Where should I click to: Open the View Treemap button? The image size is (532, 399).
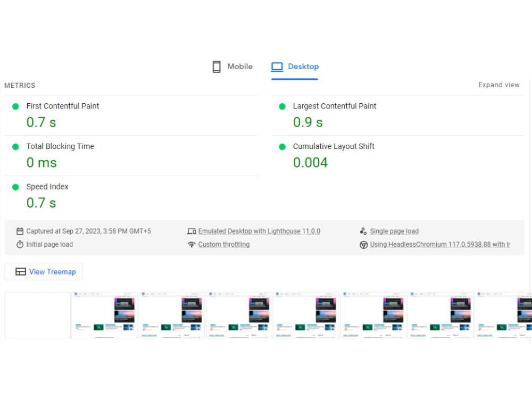point(44,272)
